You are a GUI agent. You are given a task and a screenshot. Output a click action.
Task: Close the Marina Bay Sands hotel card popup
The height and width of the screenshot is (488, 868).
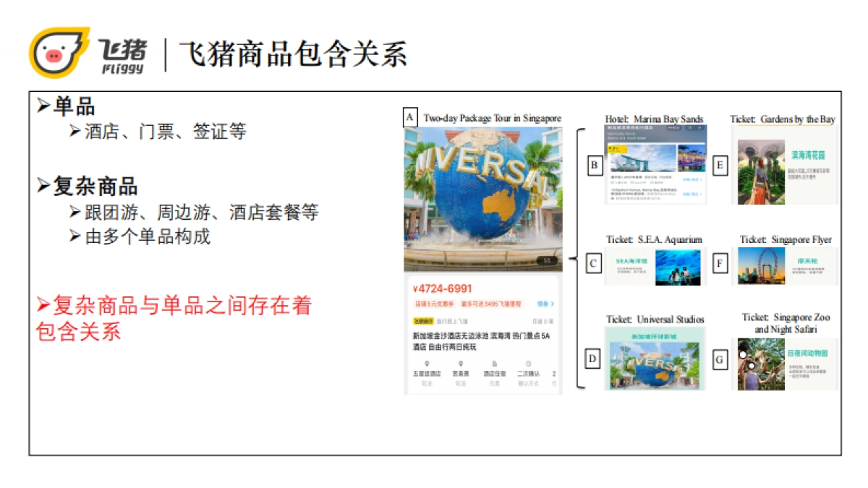click(700, 128)
